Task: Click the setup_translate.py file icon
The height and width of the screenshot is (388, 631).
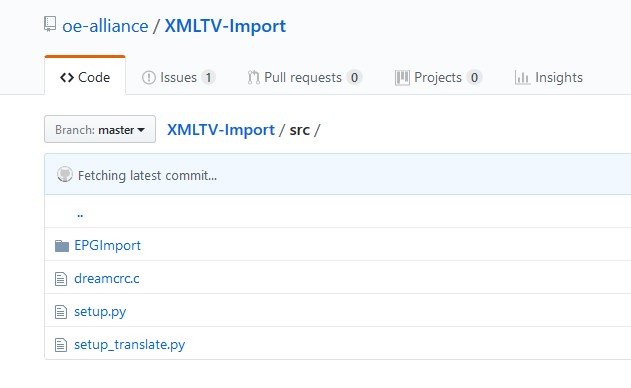Action: 61,345
